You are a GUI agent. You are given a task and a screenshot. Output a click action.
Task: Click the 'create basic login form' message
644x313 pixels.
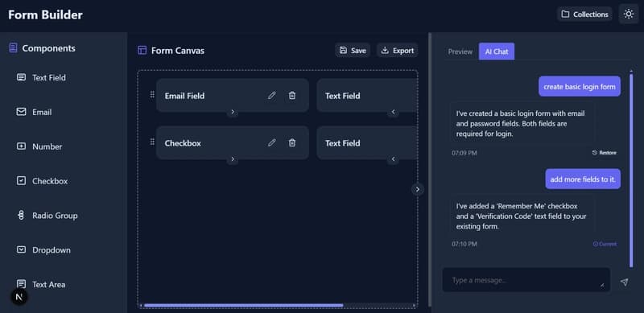[580, 87]
